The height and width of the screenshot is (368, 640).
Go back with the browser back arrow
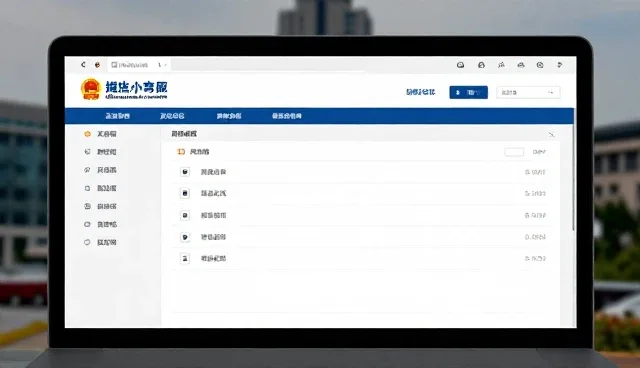click(x=83, y=64)
